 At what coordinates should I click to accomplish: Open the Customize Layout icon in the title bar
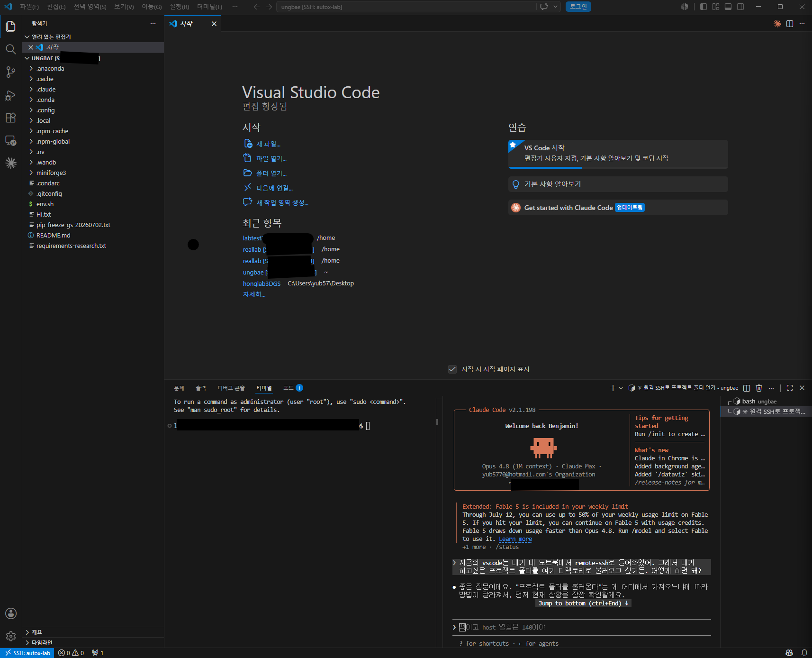[716, 7]
